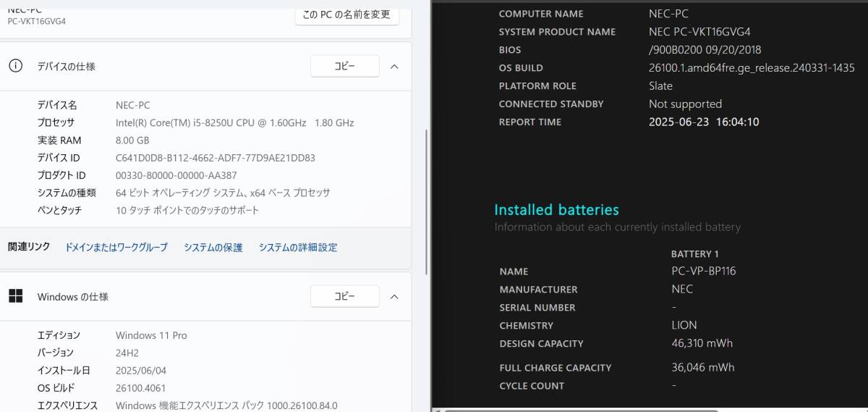This screenshot has width=868, height=412.
Task: Select the デバイス名 value NEC-PC
Action: click(133, 106)
